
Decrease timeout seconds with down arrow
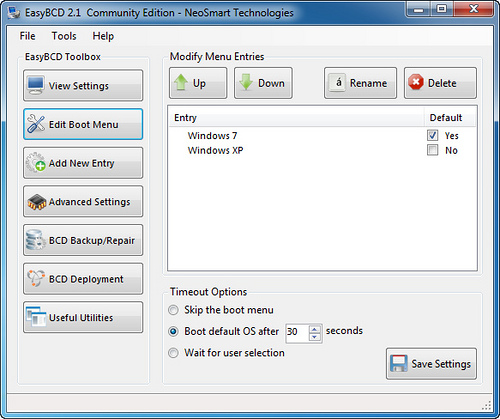point(314,337)
